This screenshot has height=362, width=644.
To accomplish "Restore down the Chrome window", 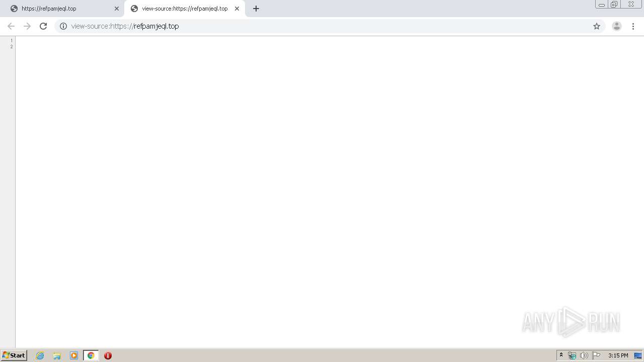I will click(614, 5).
